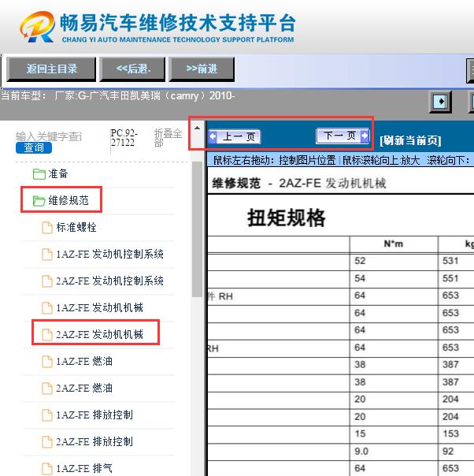This screenshot has width=474, height=476.
Task: Click the page icon beside 1AZ-FE 排气
Action: point(47,468)
